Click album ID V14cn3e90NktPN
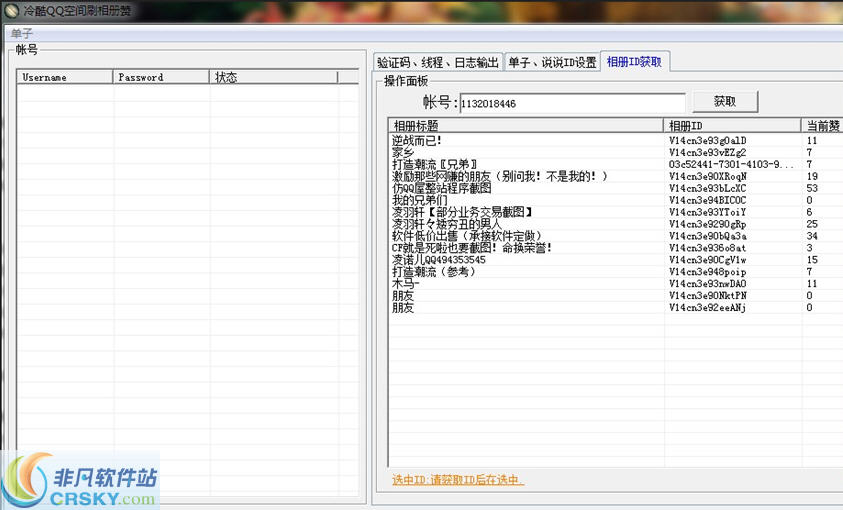This screenshot has width=843, height=510. 708,295
